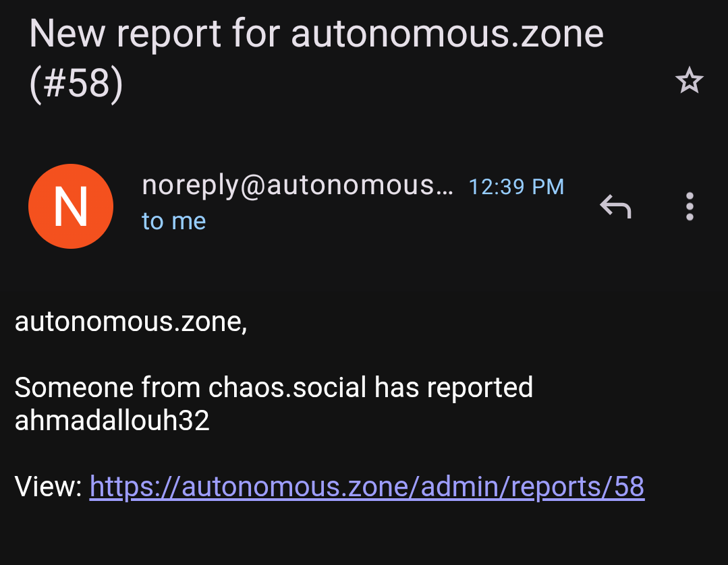
Task: Tap the "New report for autonomous.zone" subject
Action: click(x=316, y=34)
